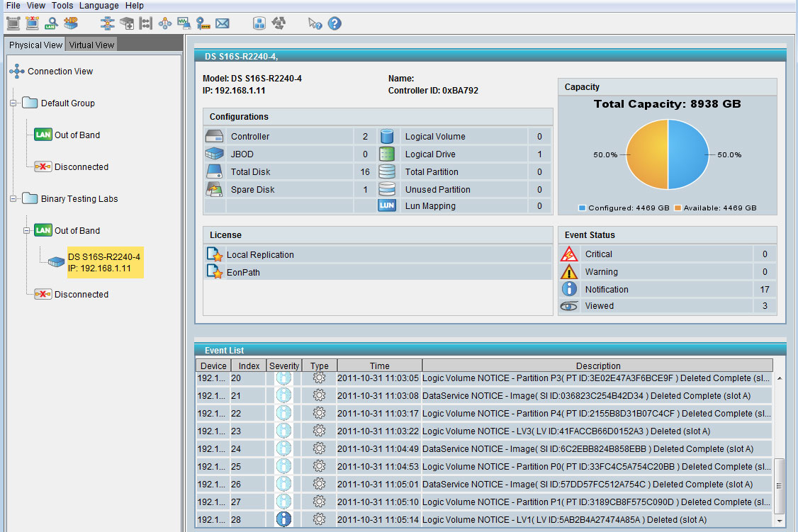Collapse the Binary Testing Labs tree node
Viewport: 798px width, 532px height.
tap(13, 199)
